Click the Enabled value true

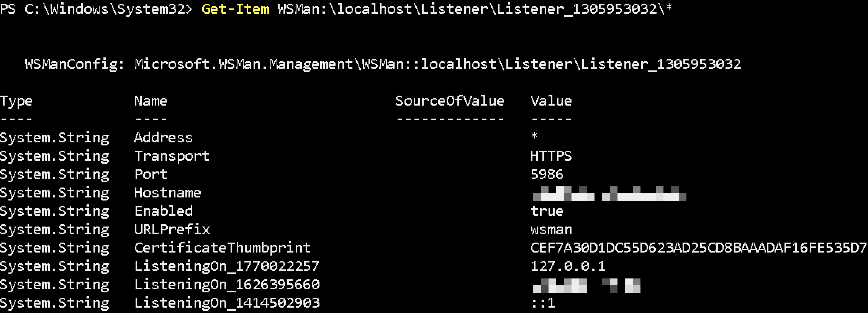(x=547, y=211)
